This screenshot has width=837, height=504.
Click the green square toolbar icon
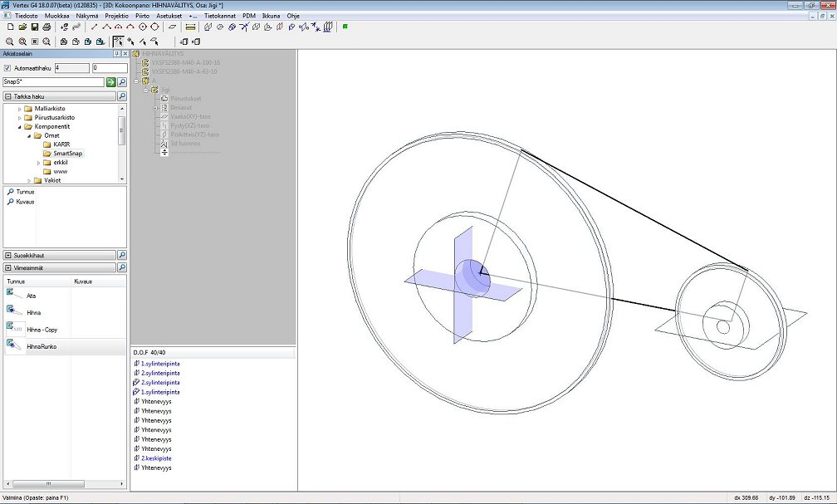345,27
